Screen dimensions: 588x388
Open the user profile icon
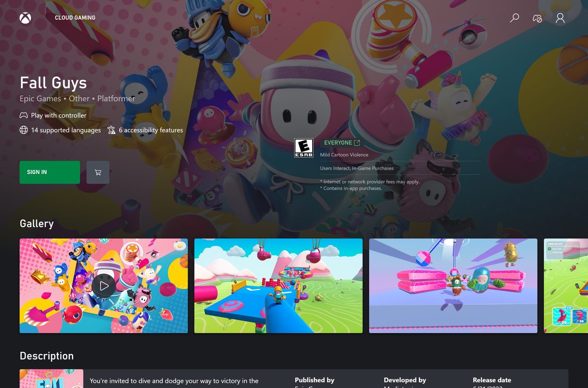(x=561, y=18)
